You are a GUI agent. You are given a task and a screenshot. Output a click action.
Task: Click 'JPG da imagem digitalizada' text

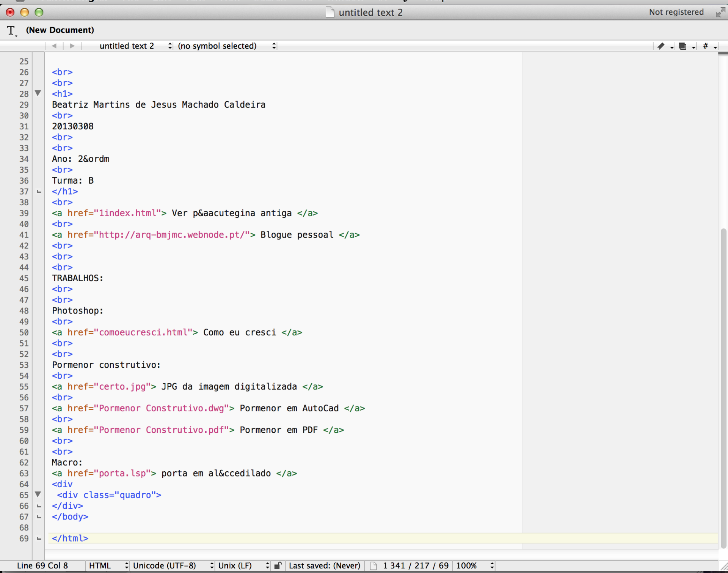tap(229, 387)
